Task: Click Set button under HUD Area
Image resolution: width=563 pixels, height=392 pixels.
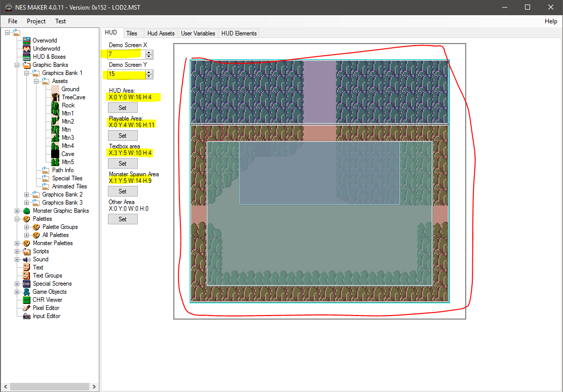Action: pyautogui.click(x=123, y=108)
